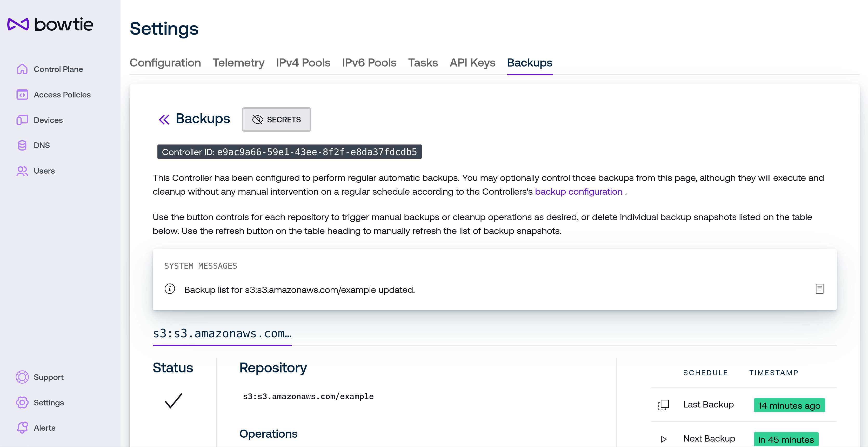Open the API Keys tab
Image resolution: width=868 pixels, height=447 pixels.
[x=472, y=63]
